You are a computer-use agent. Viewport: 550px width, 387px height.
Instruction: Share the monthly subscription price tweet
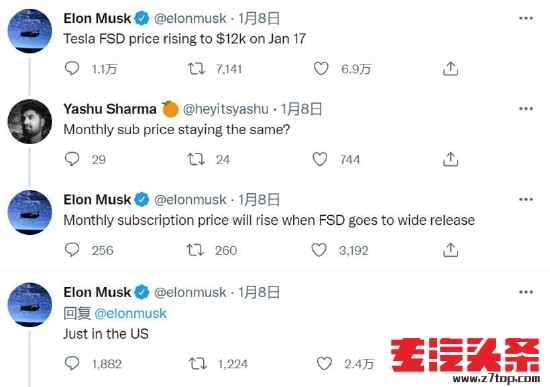(450, 250)
